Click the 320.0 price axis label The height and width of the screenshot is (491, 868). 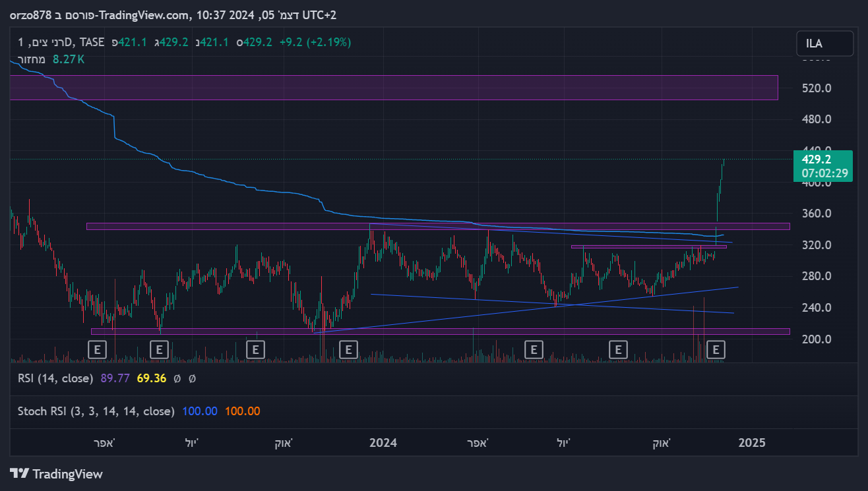817,245
